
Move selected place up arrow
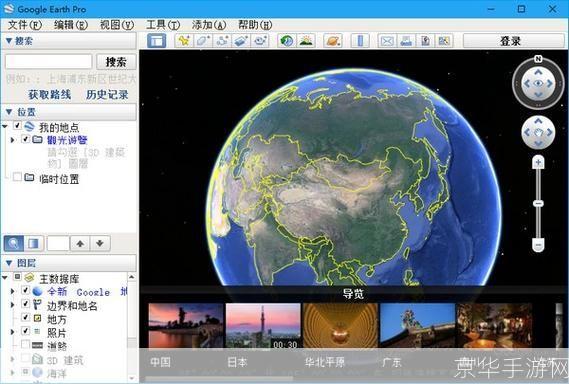coord(80,243)
